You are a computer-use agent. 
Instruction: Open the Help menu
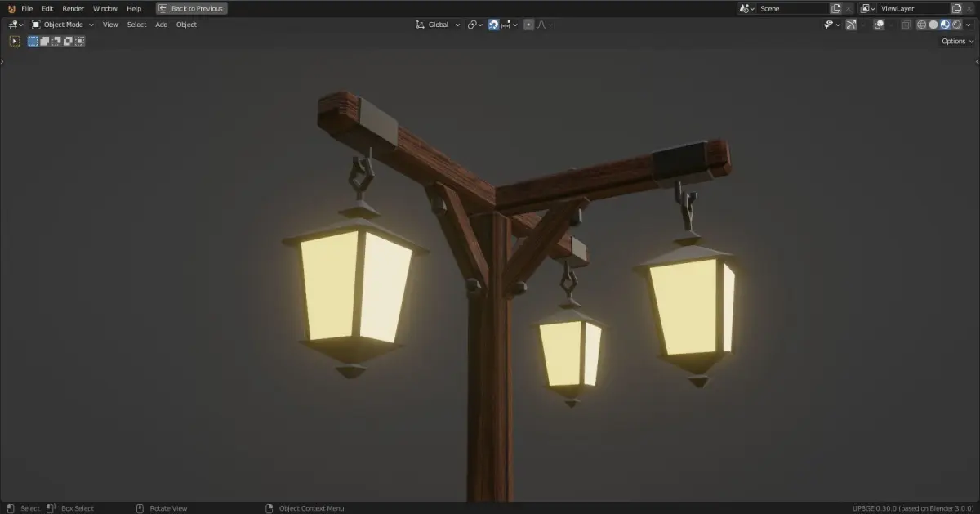[x=134, y=8]
